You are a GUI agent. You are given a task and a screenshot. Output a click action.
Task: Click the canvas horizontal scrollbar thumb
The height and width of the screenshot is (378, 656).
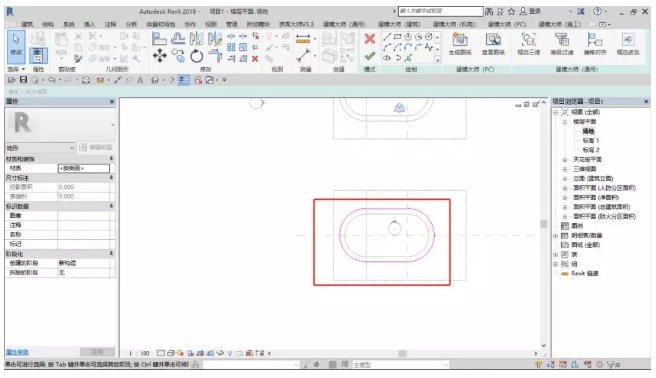pyautogui.click(x=402, y=353)
